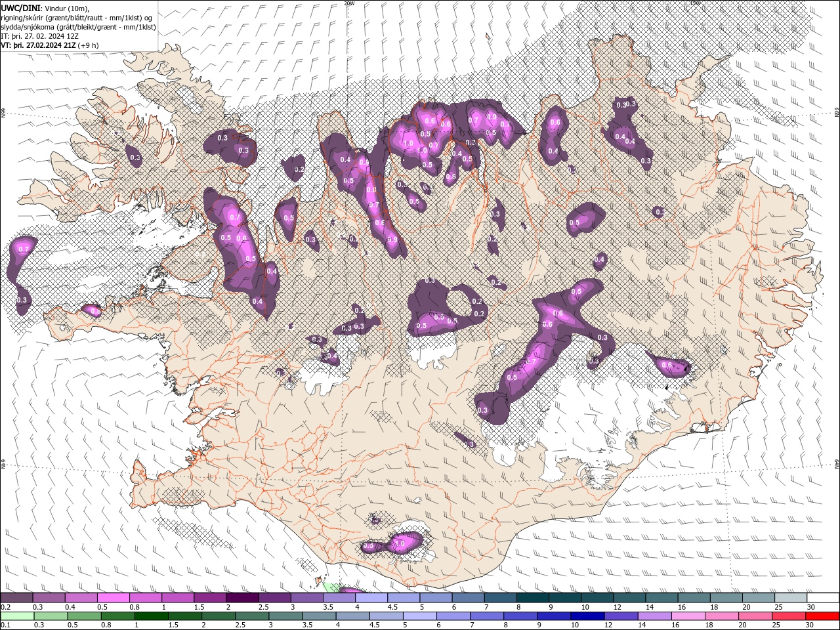Click the 'VT: þri. 27.02.2024 21Z' valid time
This screenshot has width=840, height=630.
[38, 45]
